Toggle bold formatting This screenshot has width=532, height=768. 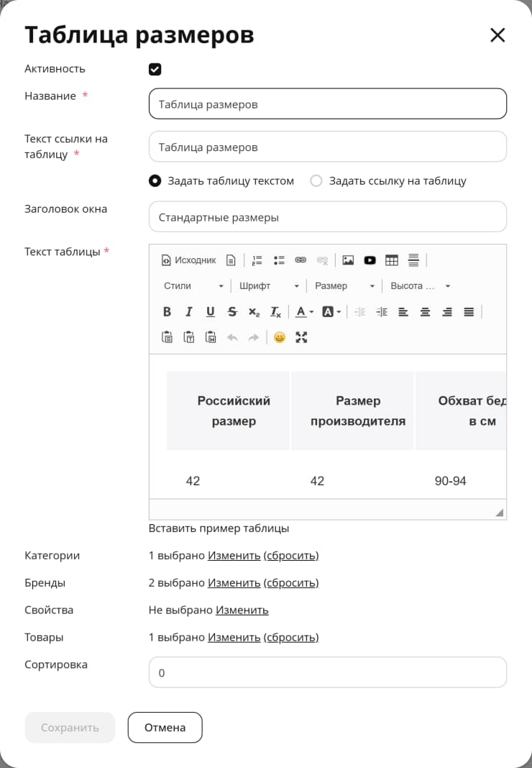[167, 311]
